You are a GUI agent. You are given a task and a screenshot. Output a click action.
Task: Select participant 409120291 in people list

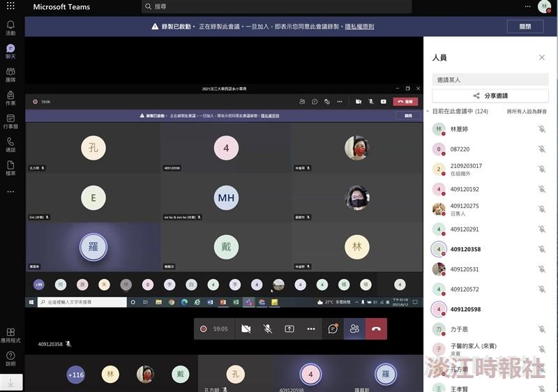click(x=490, y=229)
